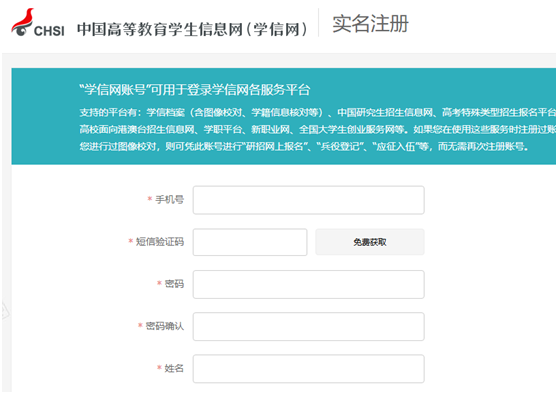Click the red asterisk beside 短信验证码
Screen dimensions: 558x394
tap(131, 241)
